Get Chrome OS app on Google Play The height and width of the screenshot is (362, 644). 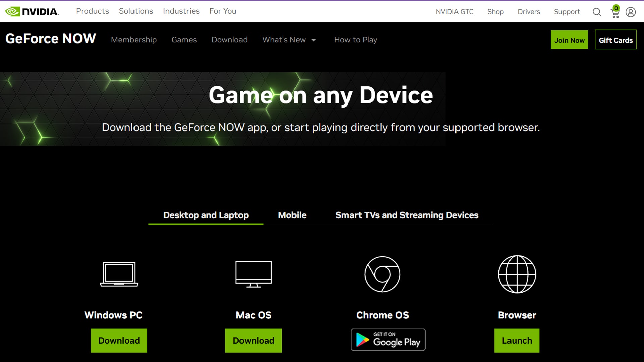tap(388, 340)
